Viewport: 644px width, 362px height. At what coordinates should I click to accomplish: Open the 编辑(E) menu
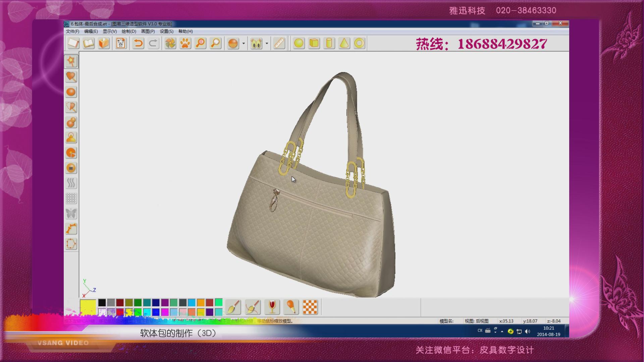pyautogui.click(x=91, y=31)
